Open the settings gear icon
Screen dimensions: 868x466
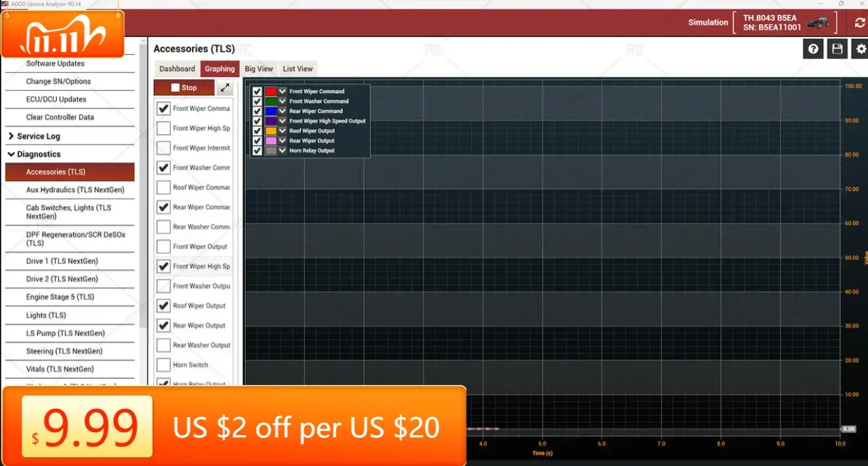(x=861, y=49)
